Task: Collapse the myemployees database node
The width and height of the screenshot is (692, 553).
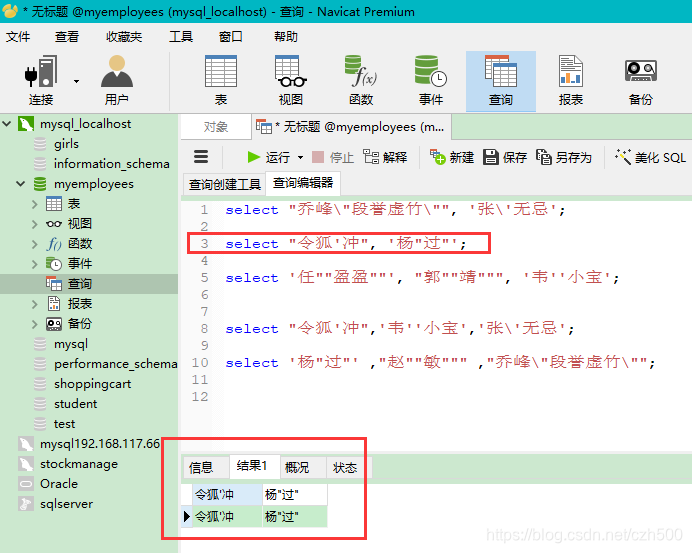Action: pyautogui.click(x=21, y=184)
